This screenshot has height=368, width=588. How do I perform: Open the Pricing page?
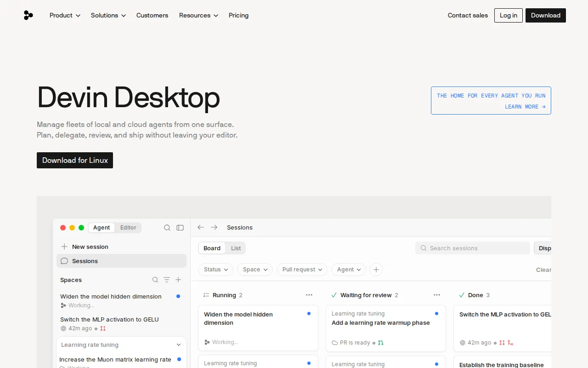[x=238, y=15]
